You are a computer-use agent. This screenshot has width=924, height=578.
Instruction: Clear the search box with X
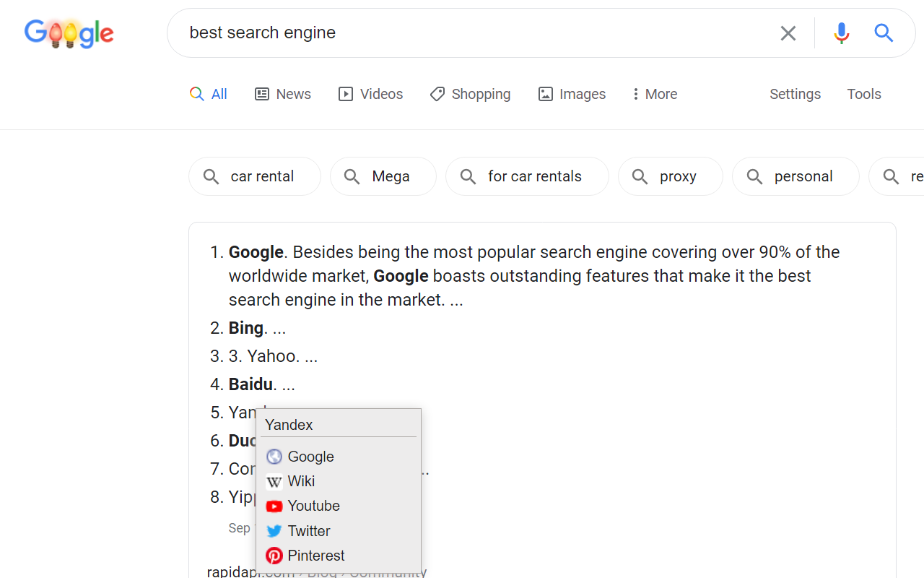pyautogui.click(x=788, y=33)
